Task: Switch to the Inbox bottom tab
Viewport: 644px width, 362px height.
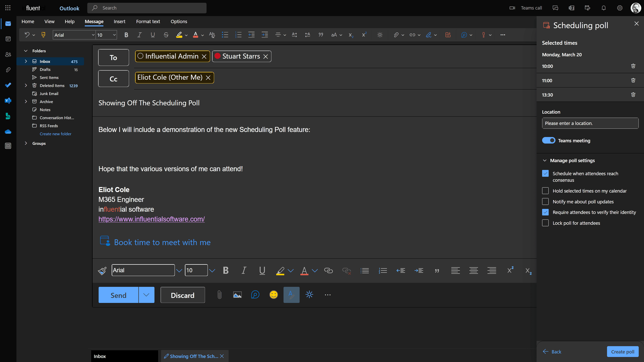Action: (x=124, y=356)
